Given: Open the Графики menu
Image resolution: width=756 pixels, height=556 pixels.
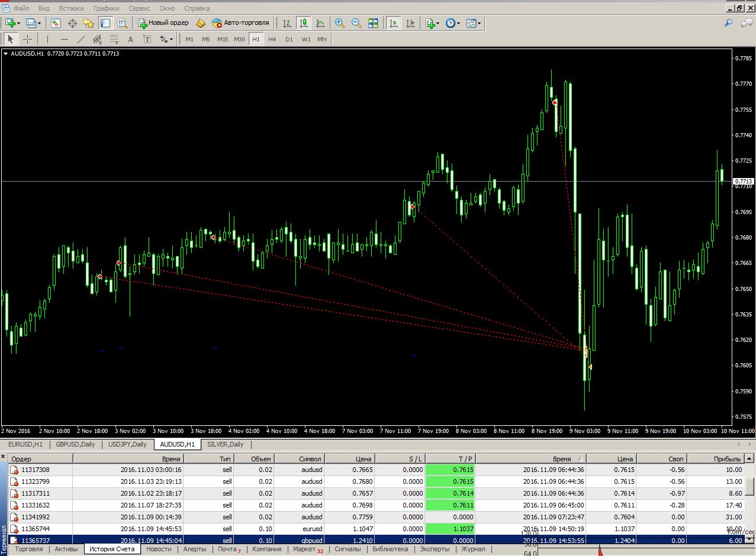Looking at the screenshot, I should point(106,8).
